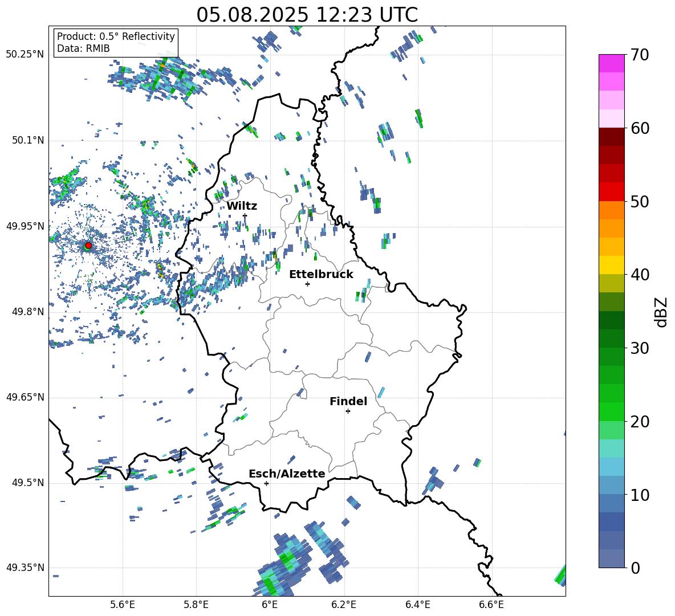The width and height of the screenshot is (675, 616).
Task: Click the 6.2°E longitude label
Action: coord(344,605)
